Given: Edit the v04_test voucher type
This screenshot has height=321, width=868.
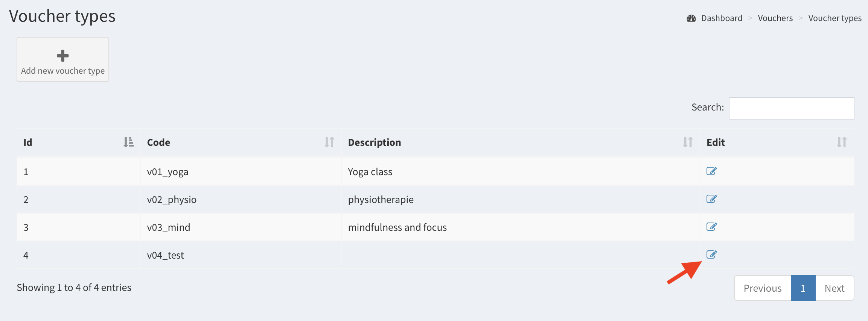Looking at the screenshot, I should (711, 255).
